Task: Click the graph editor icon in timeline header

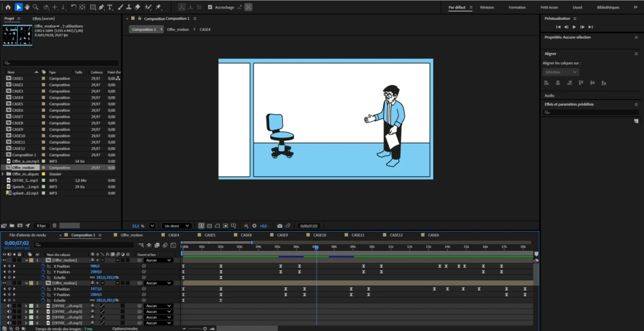Action: pos(174,246)
